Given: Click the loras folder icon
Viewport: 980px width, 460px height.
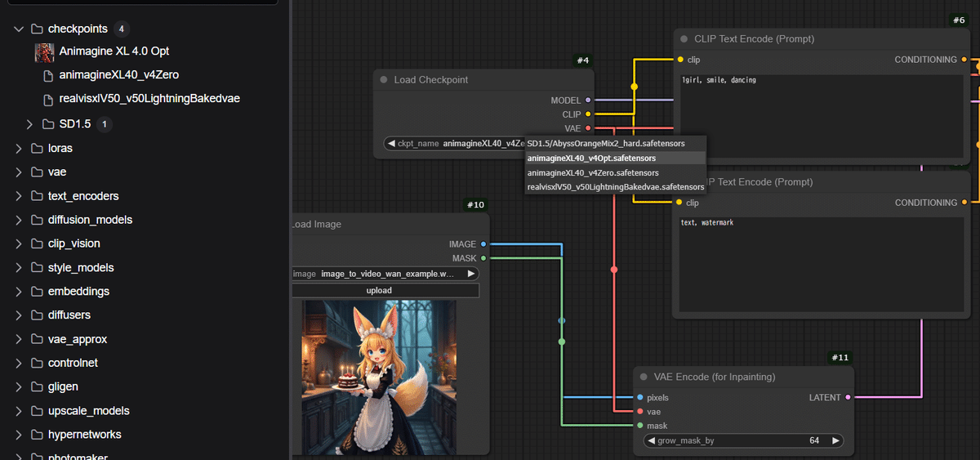Looking at the screenshot, I should coord(37,149).
